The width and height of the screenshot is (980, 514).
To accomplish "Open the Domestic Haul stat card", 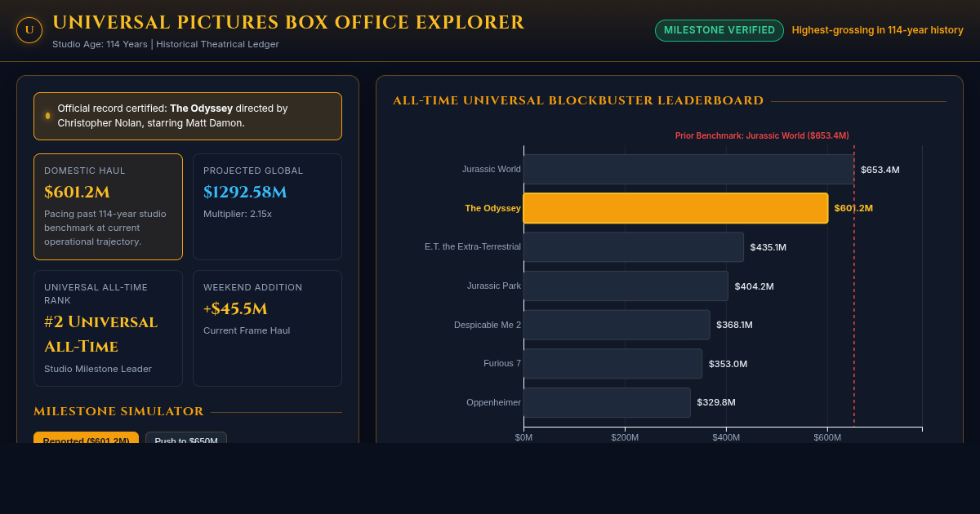I will pos(108,206).
